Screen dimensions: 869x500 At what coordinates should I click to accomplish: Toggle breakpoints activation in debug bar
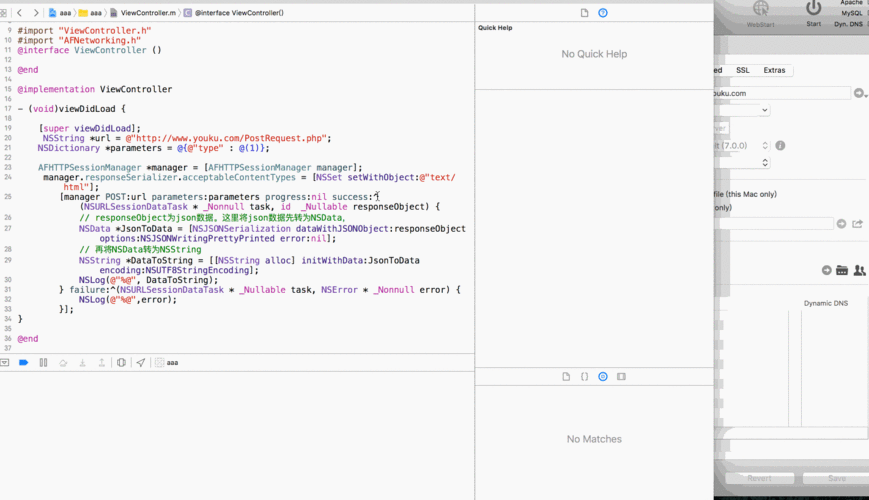[24, 362]
